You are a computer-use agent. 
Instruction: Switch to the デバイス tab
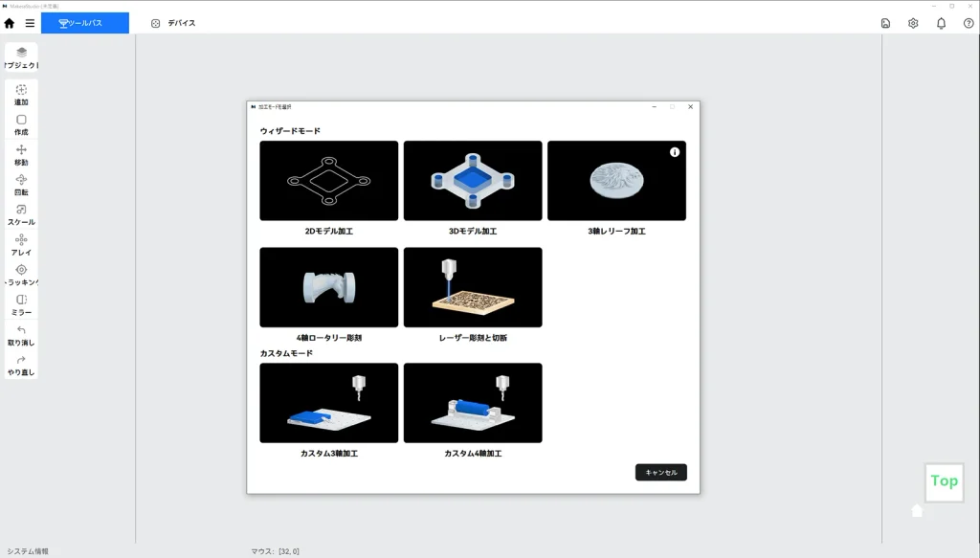pos(173,23)
